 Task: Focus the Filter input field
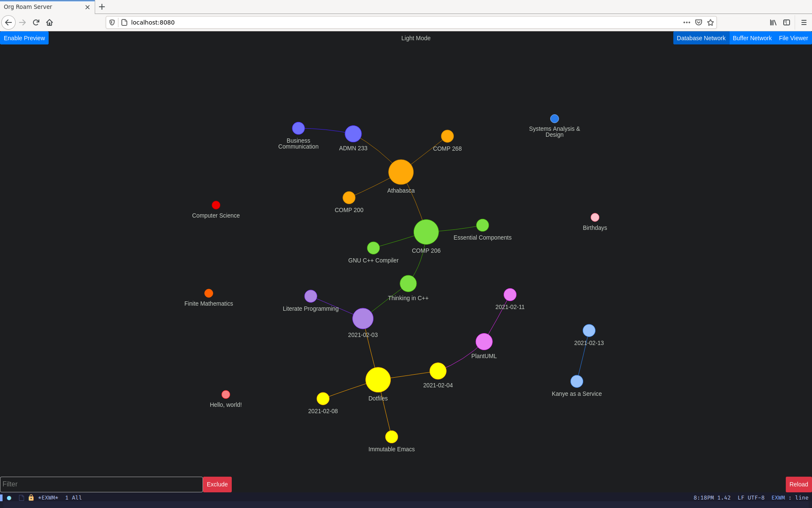coord(101,484)
